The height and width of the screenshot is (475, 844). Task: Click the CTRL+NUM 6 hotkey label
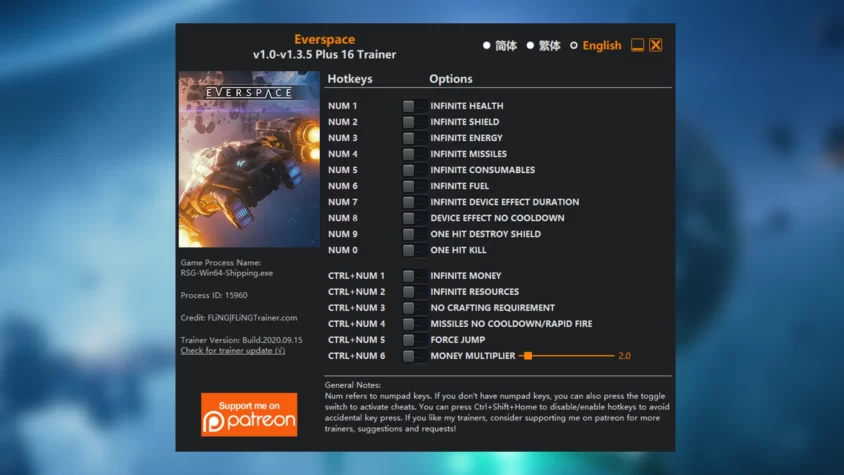tap(356, 356)
